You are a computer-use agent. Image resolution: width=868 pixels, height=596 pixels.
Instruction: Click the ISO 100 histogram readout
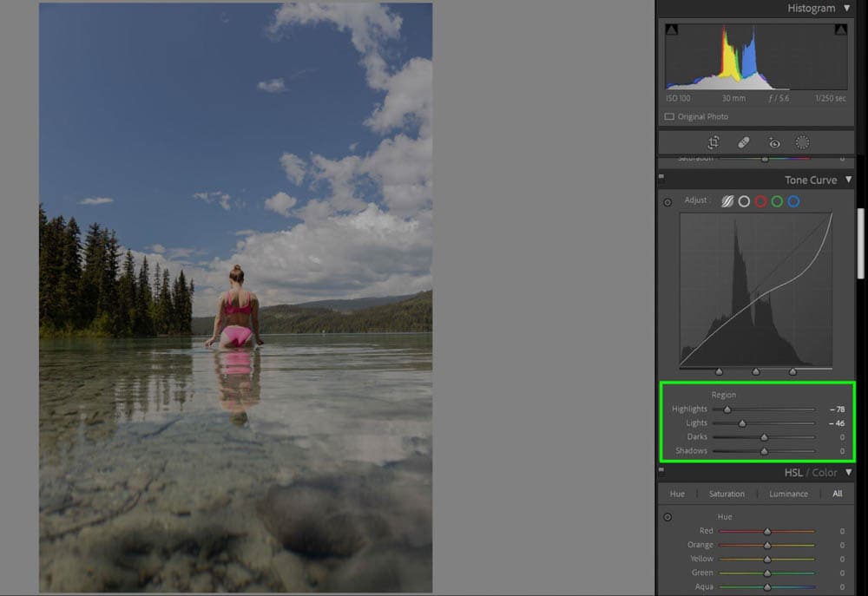(x=678, y=99)
